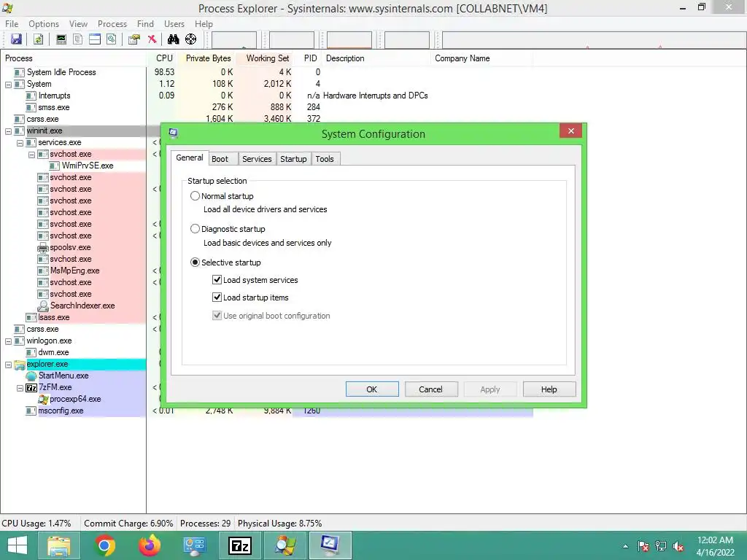The image size is (747, 560).
Task: Collapse the System process tree node
Action: click(x=8, y=85)
